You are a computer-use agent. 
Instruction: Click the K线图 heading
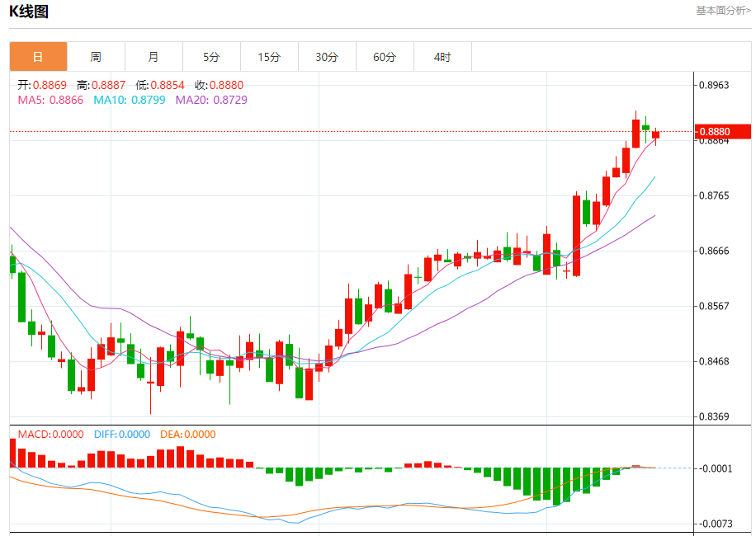[29, 12]
